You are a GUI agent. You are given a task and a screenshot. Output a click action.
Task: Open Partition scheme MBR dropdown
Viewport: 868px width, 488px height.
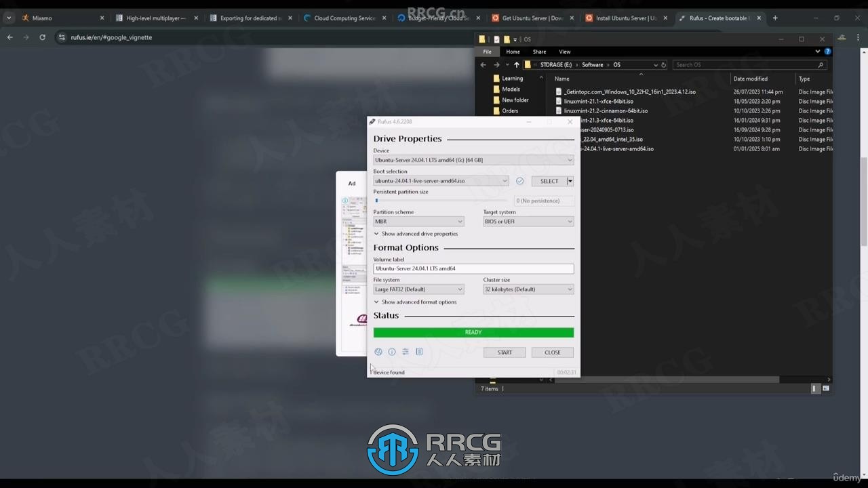[418, 222]
